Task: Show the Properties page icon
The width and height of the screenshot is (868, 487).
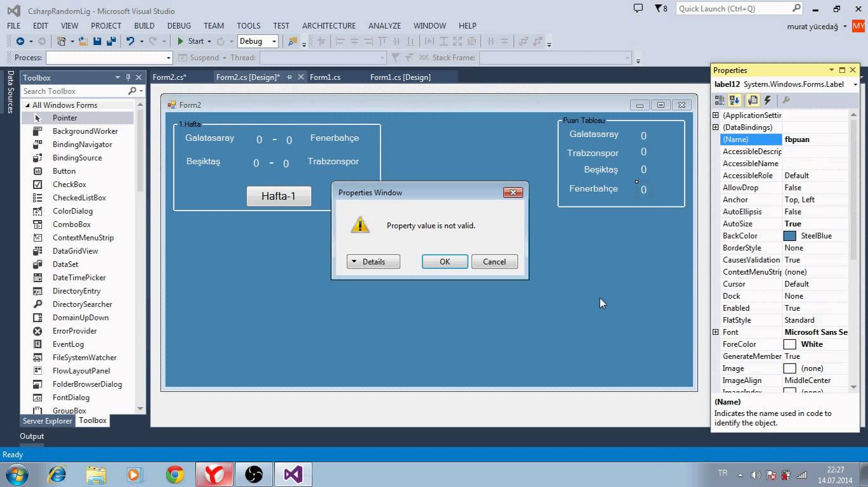Action: point(753,100)
